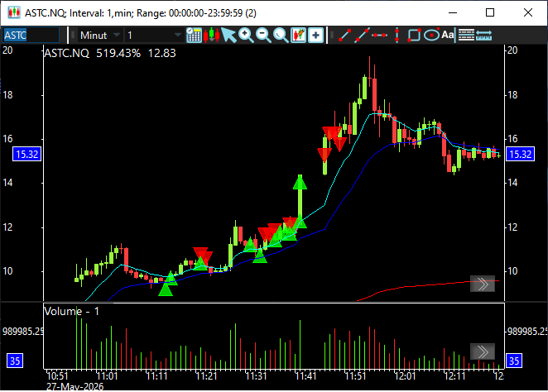Click the right volume marker showing 35

(x=514, y=361)
